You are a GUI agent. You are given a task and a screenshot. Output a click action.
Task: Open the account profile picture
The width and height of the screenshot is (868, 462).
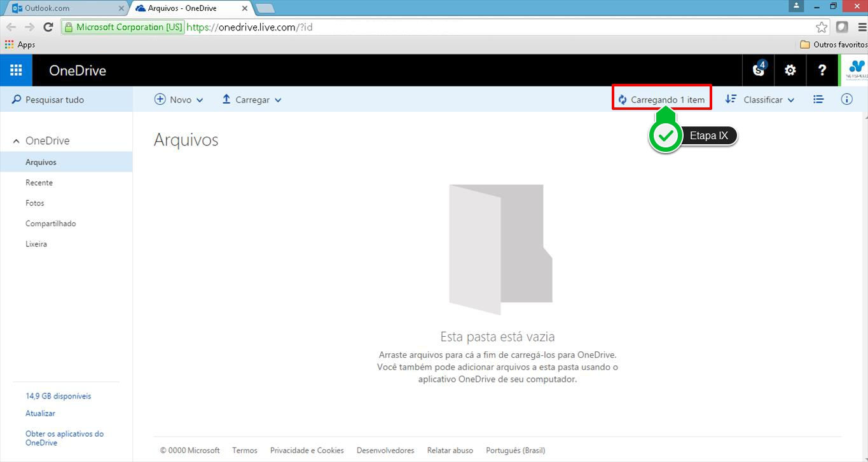click(x=855, y=70)
